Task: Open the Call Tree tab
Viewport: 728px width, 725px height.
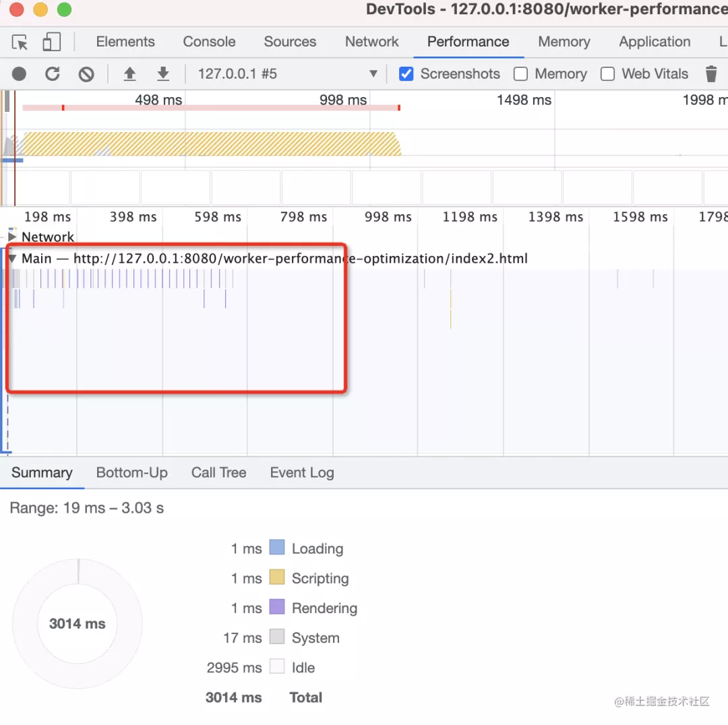Action: pyautogui.click(x=218, y=473)
